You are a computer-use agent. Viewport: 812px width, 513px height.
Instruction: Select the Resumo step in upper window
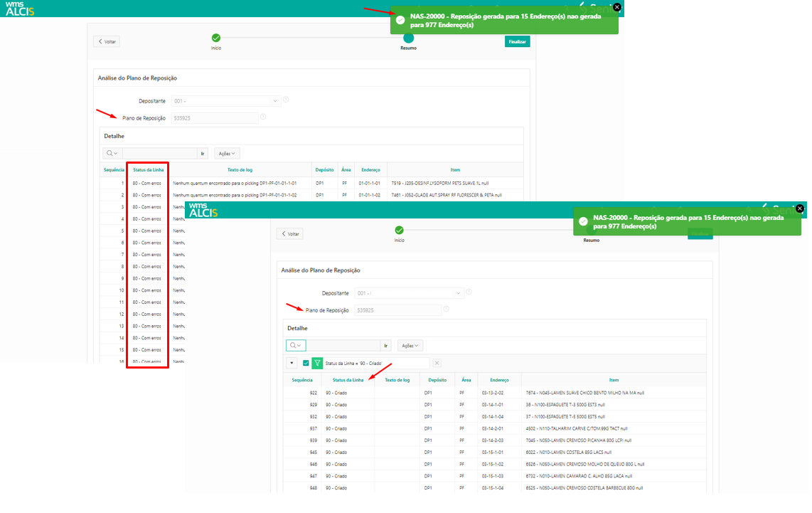408,38
